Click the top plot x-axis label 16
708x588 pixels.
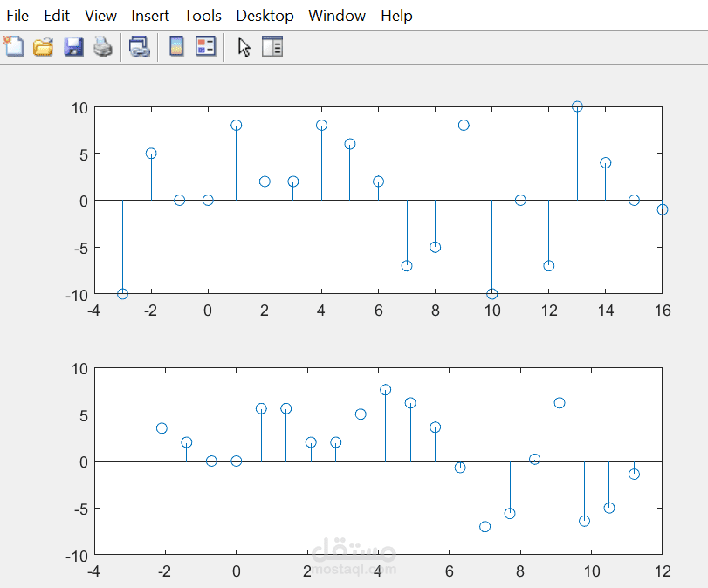pos(663,311)
